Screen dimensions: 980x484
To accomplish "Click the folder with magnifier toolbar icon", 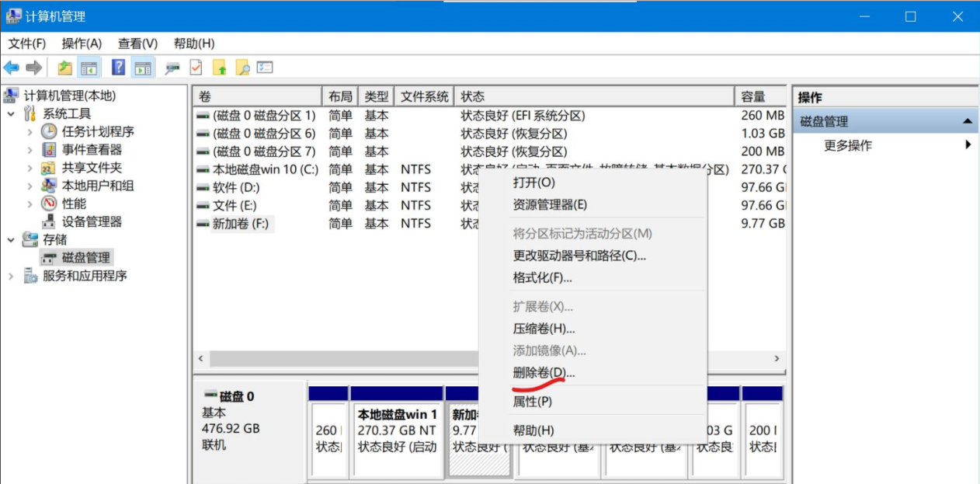I will point(242,68).
